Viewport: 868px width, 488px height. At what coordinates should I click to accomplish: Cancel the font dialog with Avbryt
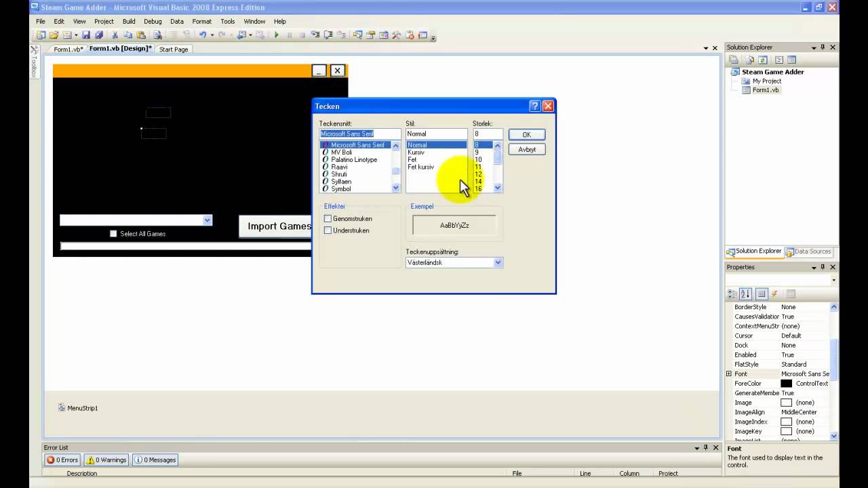click(527, 149)
